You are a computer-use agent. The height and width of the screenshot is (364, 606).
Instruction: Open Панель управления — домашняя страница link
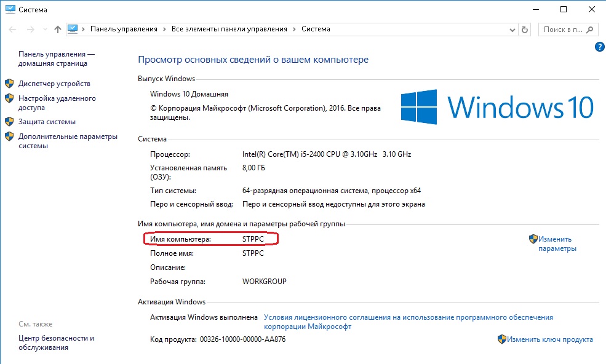click(x=57, y=59)
